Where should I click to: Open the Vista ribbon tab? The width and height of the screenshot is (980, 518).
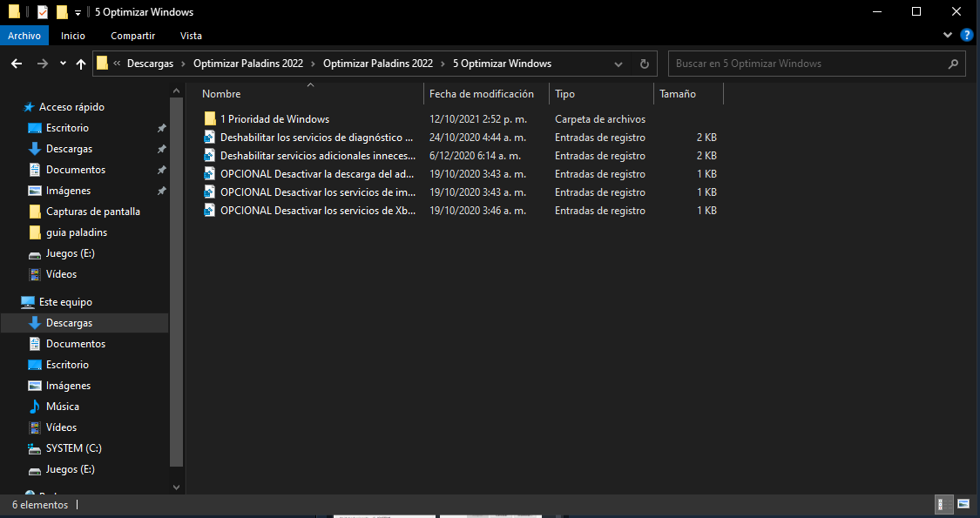point(191,36)
